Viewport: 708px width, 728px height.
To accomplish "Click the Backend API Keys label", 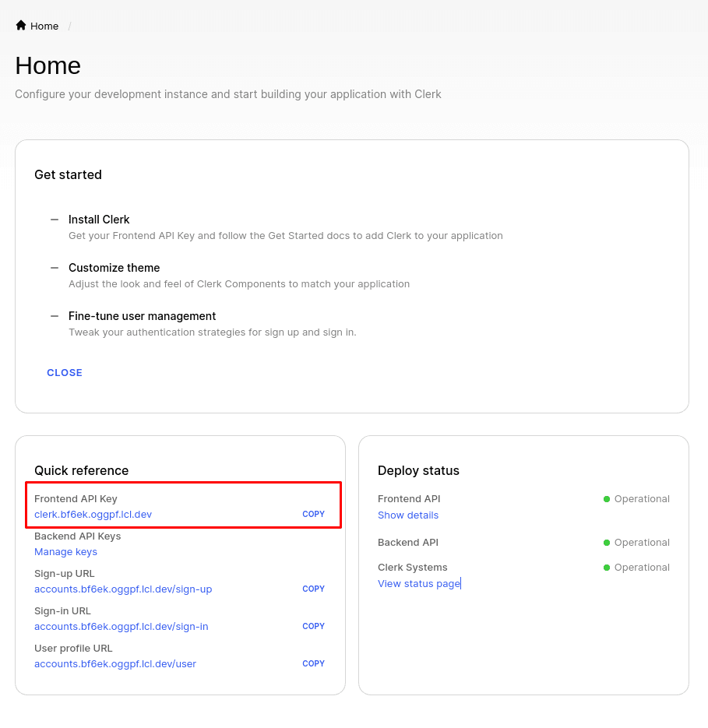I will coord(78,536).
